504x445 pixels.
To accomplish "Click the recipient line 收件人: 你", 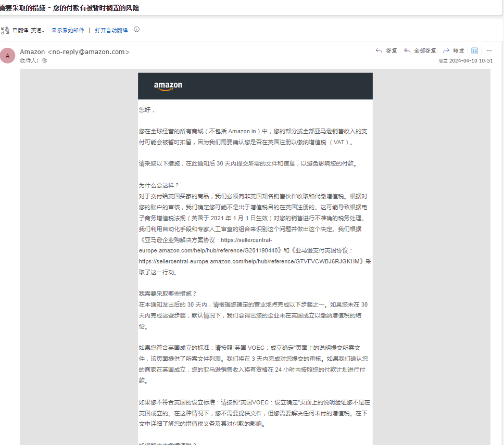I will pyautogui.click(x=33, y=60).
